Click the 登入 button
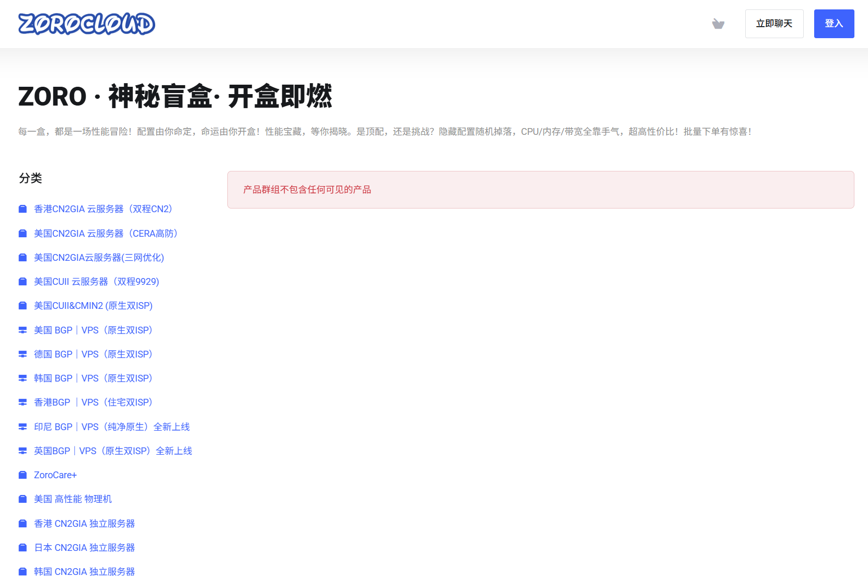The height and width of the screenshot is (588, 868). 834,24
